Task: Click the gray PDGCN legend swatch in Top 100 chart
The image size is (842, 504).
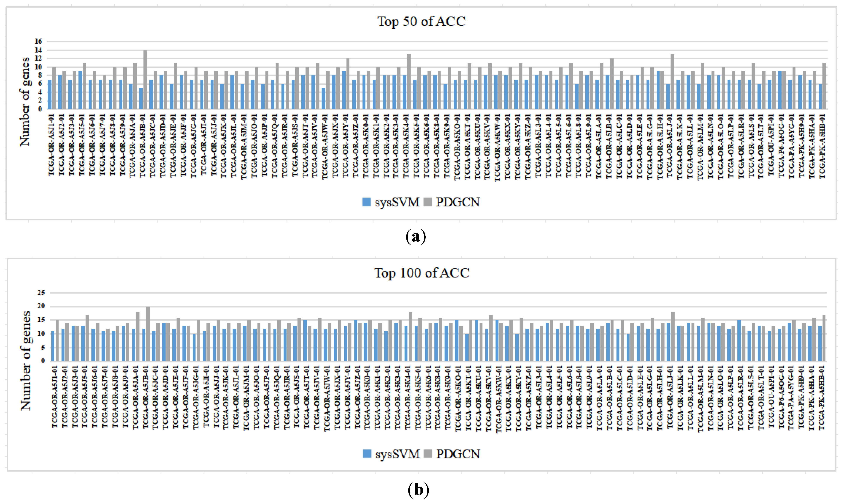Action: coord(428,454)
